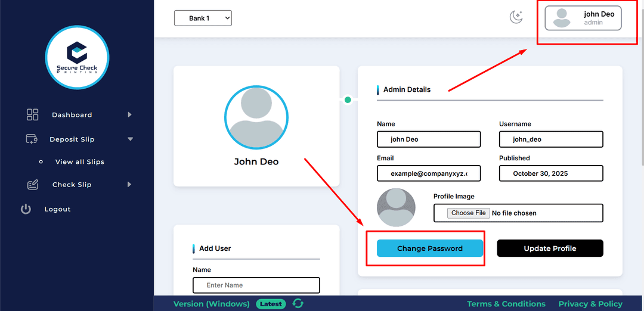Click the green timeline dot beside Admin Details

(348, 99)
